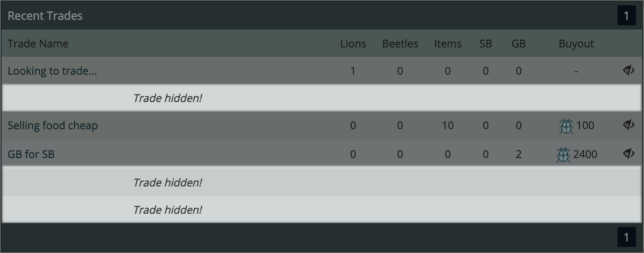The height and width of the screenshot is (253, 644).
Task: Click the Trade Name column header
Action: (x=38, y=44)
